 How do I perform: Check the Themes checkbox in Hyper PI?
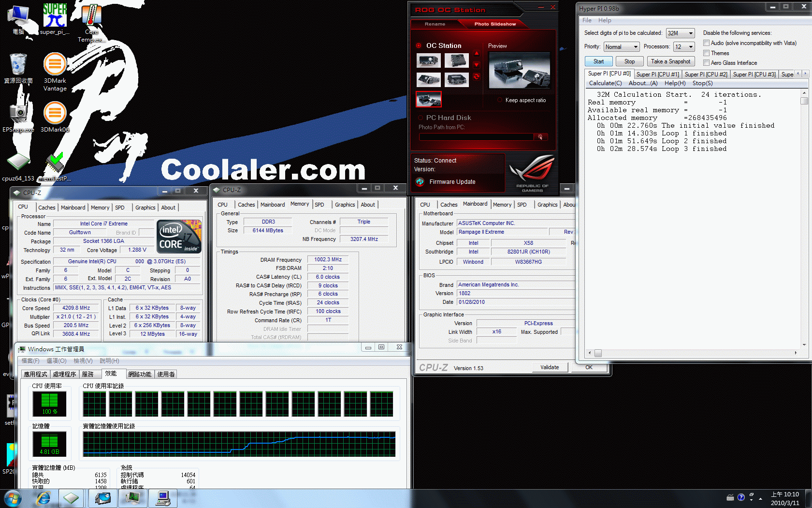(706, 53)
